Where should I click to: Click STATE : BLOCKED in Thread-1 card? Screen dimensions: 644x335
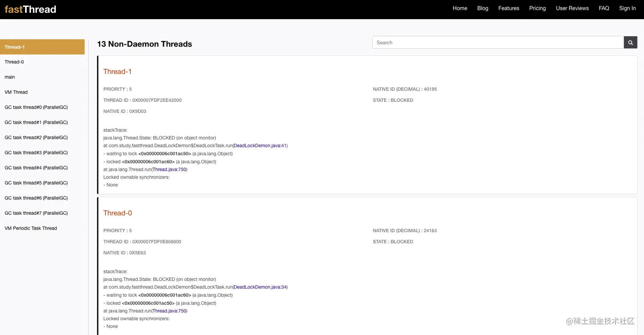[x=393, y=100]
